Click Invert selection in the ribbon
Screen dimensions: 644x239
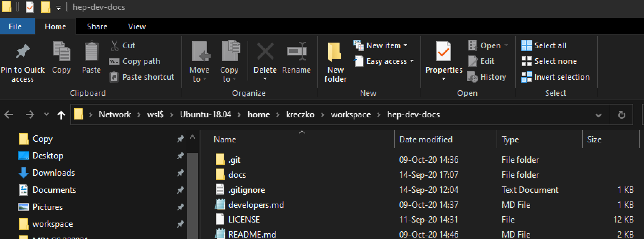pyautogui.click(x=555, y=77)
